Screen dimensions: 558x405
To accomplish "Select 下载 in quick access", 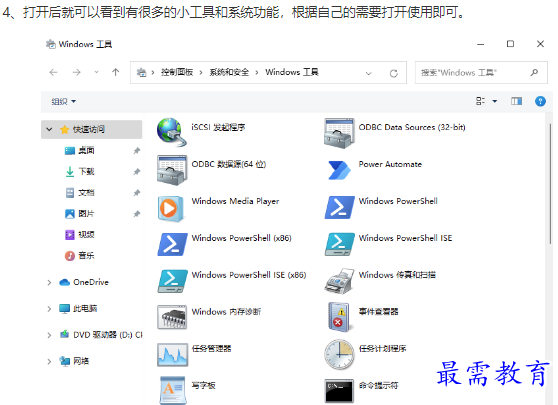I will click(80, 172).
